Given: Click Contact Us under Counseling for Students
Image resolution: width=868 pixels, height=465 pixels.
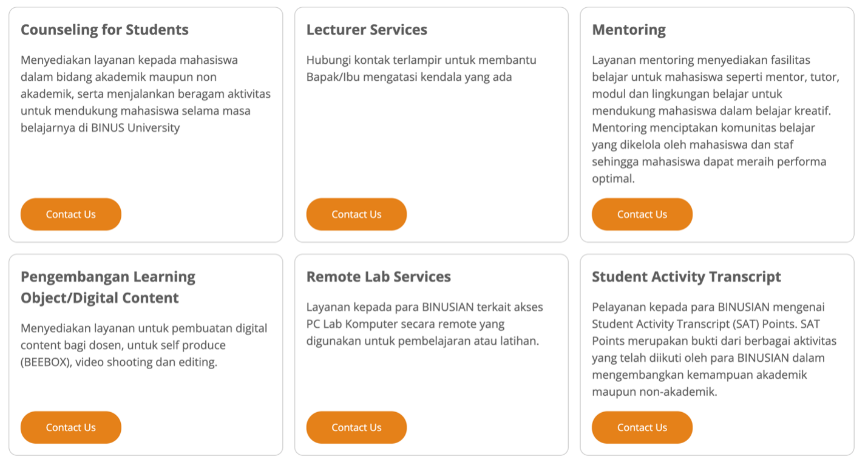Looking at the screenshot, I should tap(70, 214).
